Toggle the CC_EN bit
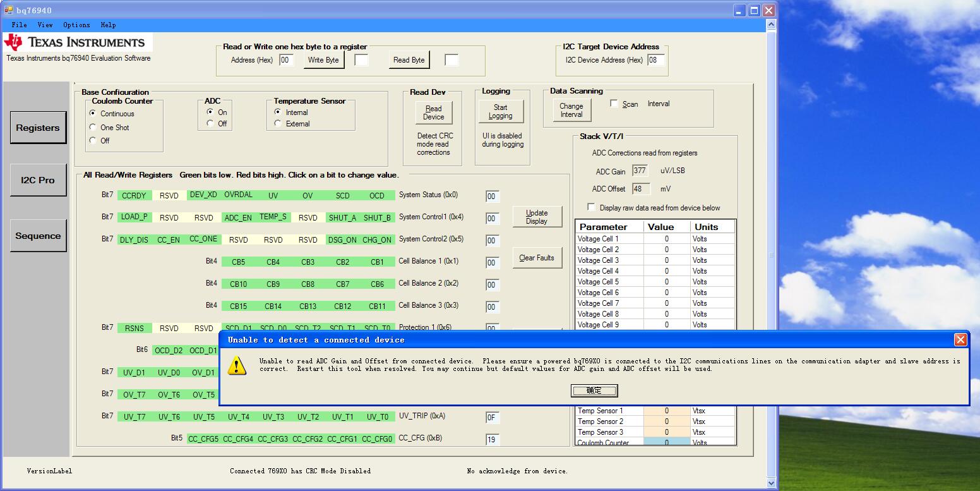 click(x=169, y=239)
